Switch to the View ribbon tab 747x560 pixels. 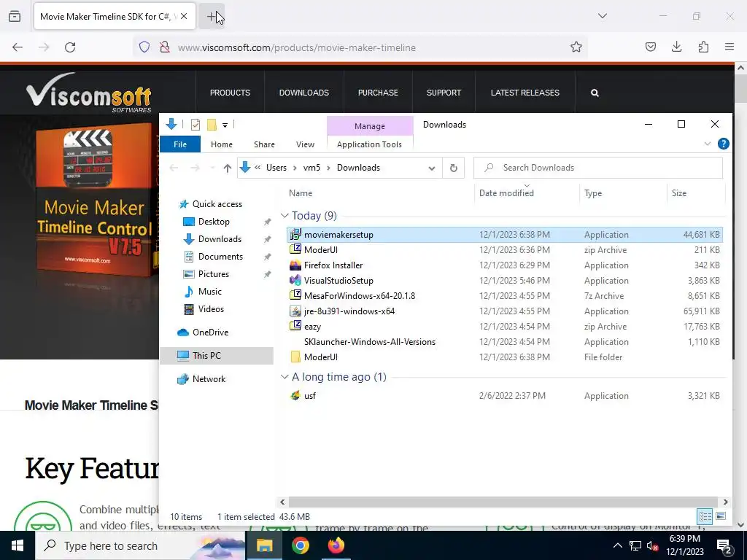(x=305, y=144)
